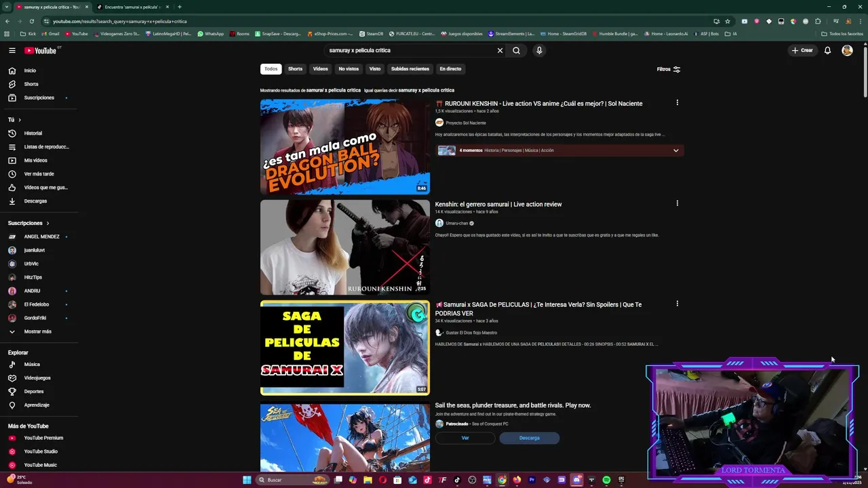
Task: Select the Visto filter chip
Action: pos(375,69)
